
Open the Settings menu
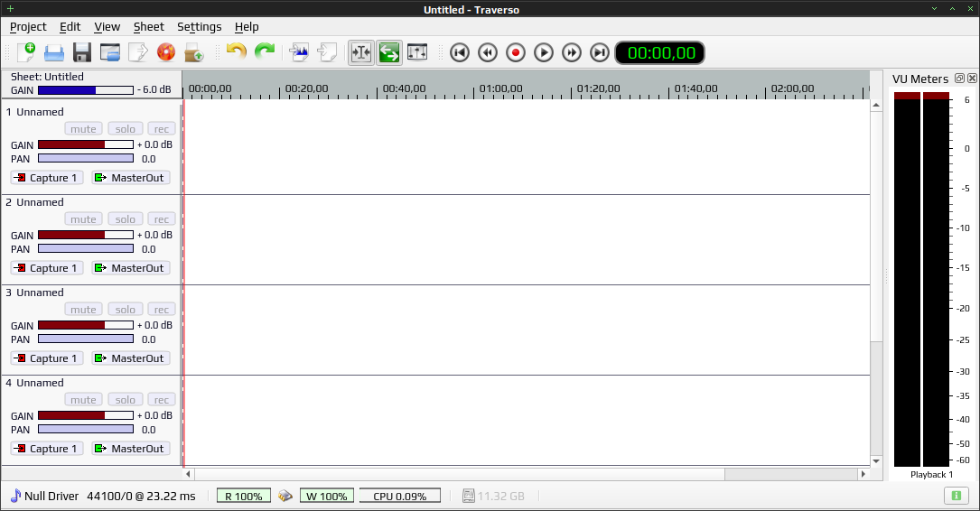200,27
